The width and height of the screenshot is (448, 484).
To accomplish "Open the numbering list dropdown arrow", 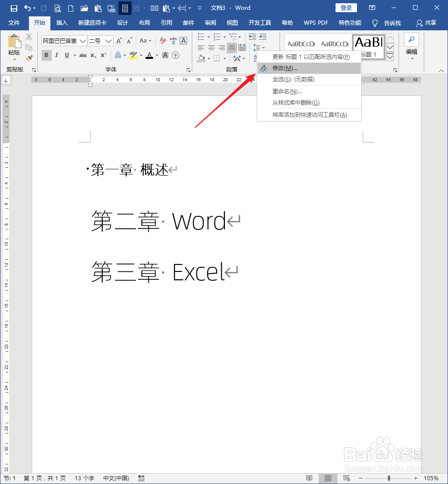I will [x=224, y=37].
